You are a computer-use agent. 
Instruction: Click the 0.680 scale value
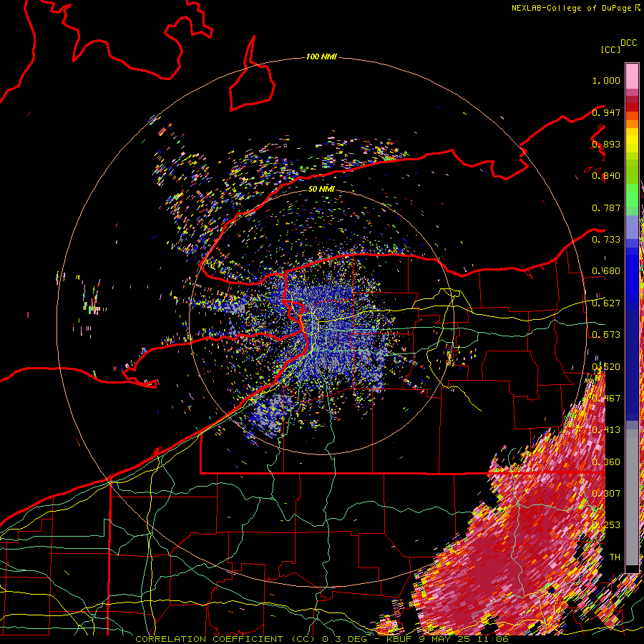point(606,271)
